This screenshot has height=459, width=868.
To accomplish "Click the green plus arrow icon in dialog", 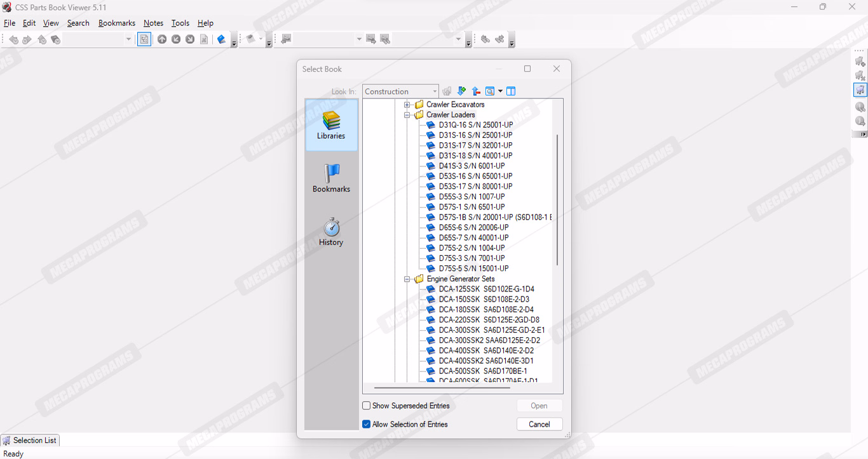I will [462, 91].
